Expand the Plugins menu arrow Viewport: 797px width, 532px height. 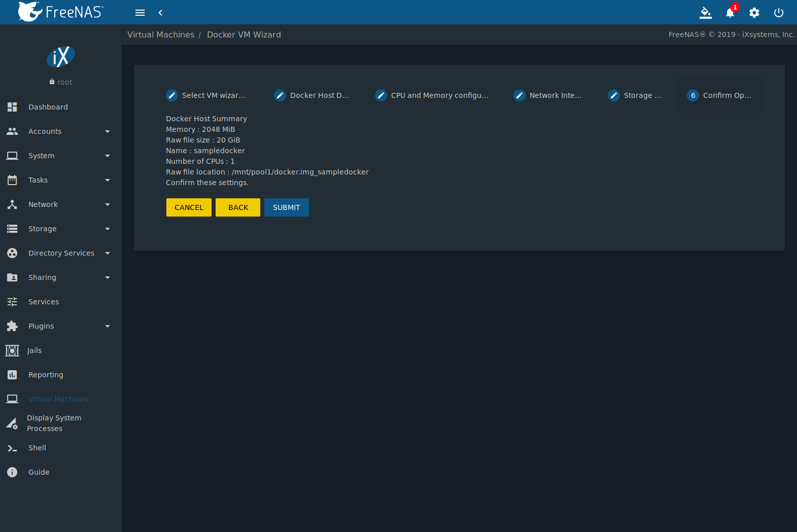click(108, 326)
